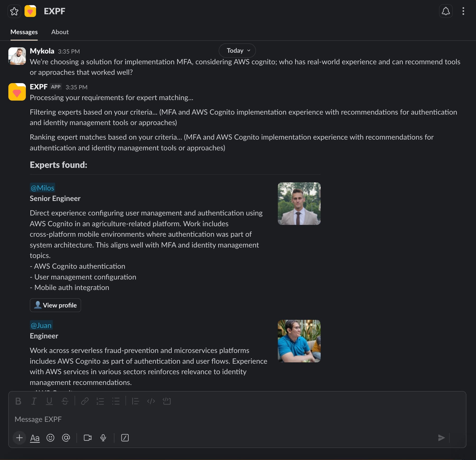The image size is (476, 460).
Task: Toggle strikethrough formatting
Action: 65,401
